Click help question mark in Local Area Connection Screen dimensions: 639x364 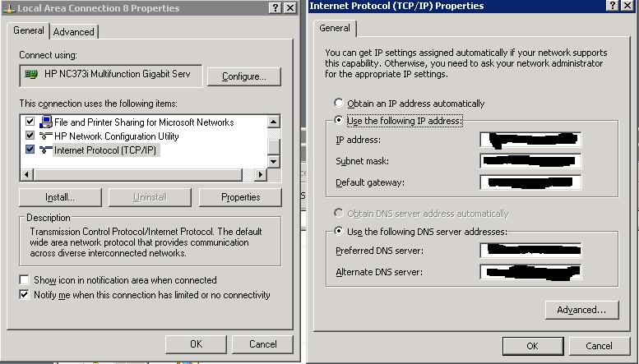pyautogui.click(x=276, y=8)
